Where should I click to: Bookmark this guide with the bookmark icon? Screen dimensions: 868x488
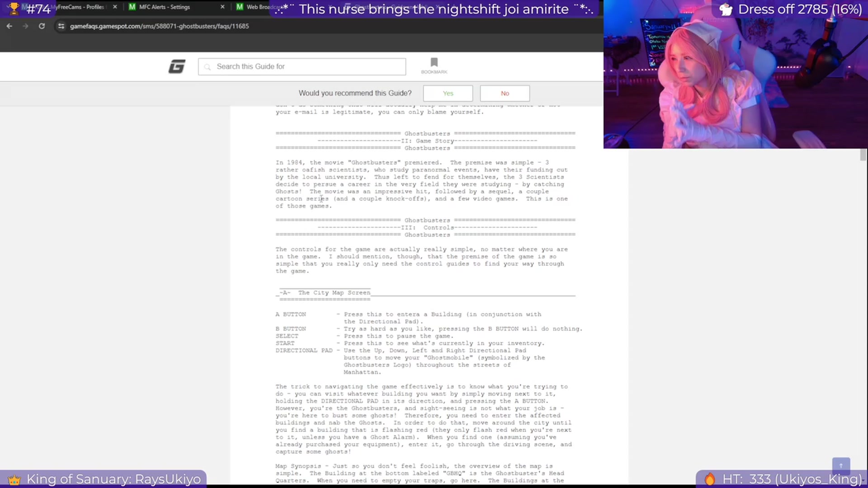[x=434, y=66]
